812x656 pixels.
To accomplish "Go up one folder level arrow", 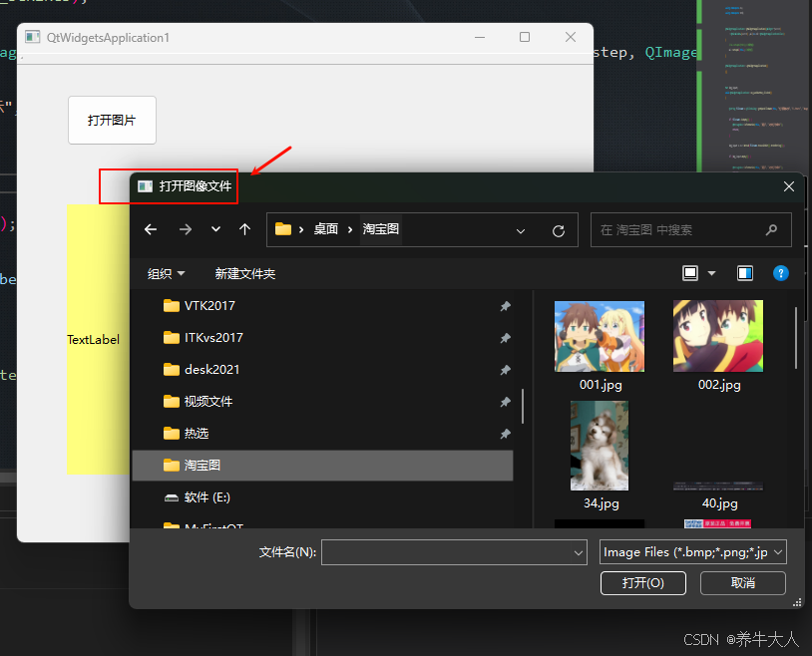I will pyautogui.click(x=245, y=229).
